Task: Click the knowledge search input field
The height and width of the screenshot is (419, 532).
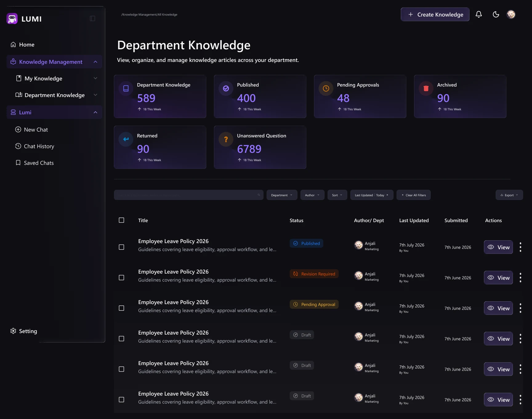Action: click(188, 195)
